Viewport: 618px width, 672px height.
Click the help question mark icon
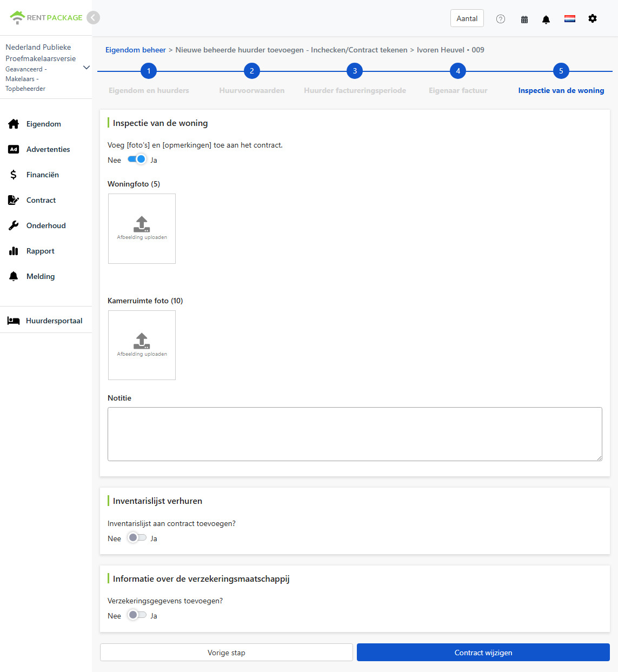coord(501,19)
